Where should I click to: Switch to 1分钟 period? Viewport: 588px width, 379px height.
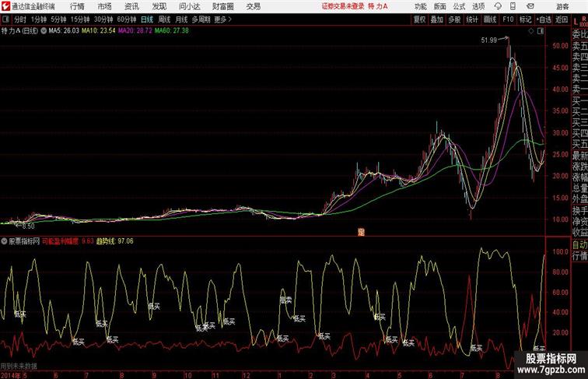(x=39, y=19)
